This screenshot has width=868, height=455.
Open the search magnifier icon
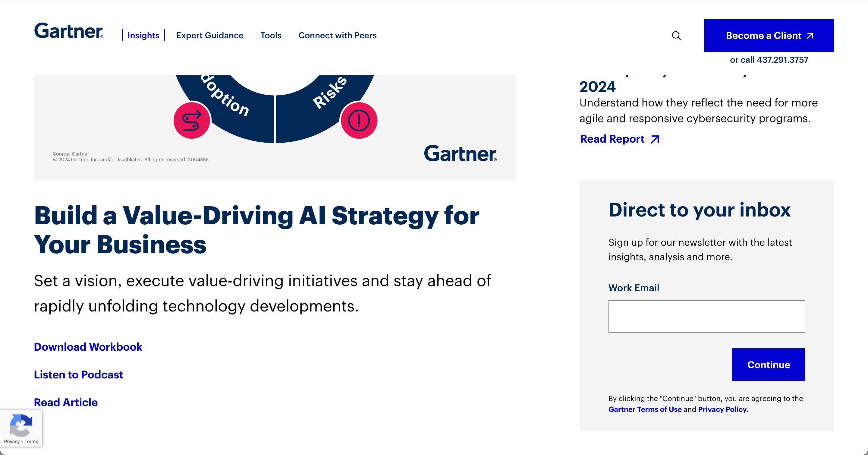point(676,35)
